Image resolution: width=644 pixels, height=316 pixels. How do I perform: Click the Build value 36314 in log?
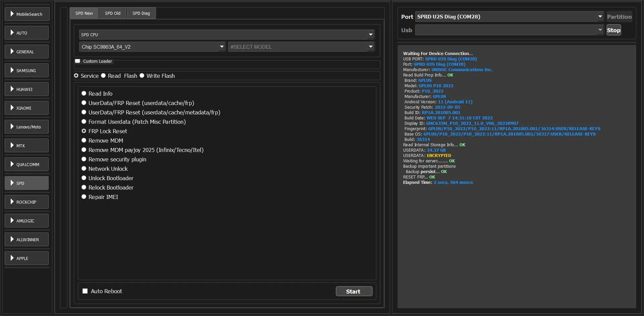(423, 140)
